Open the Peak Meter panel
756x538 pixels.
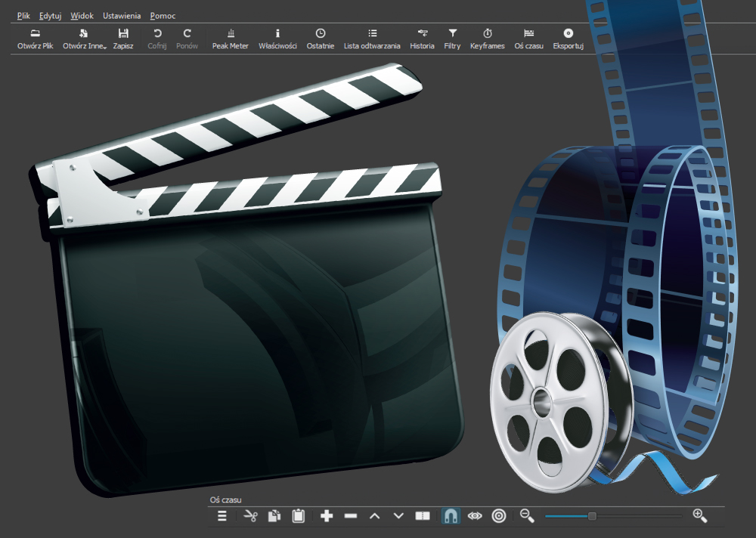coord(230,39)
